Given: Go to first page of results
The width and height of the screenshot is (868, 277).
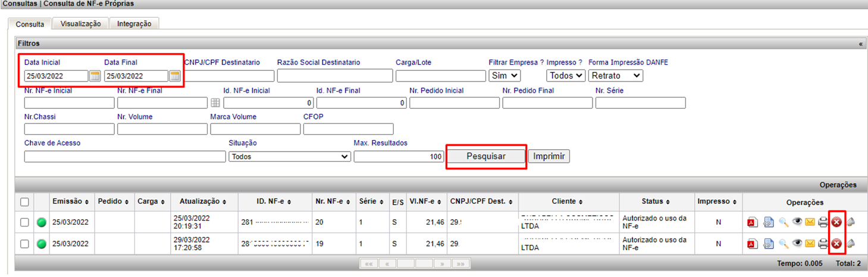Looking at the screenshot, I should (x=369, y=263).
